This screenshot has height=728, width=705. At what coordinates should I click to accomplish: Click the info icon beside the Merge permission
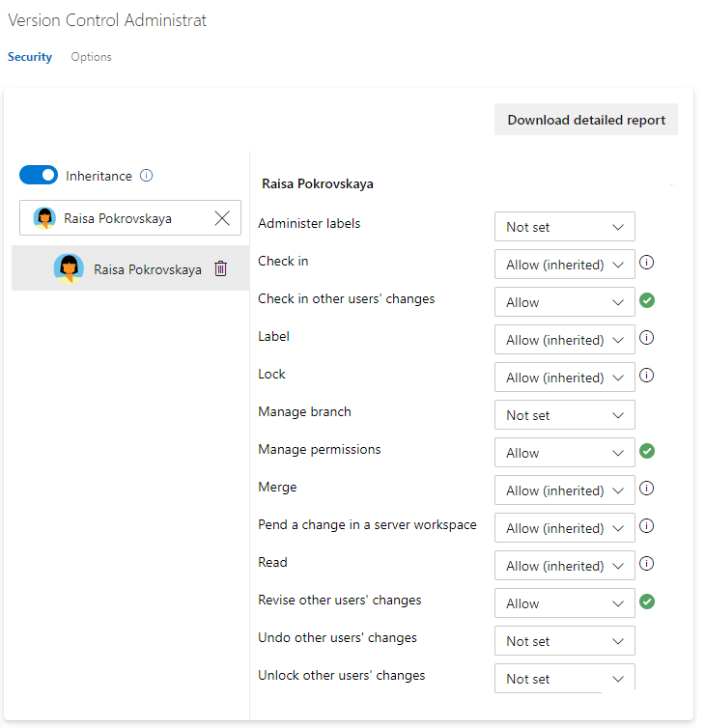pos(647,489)
